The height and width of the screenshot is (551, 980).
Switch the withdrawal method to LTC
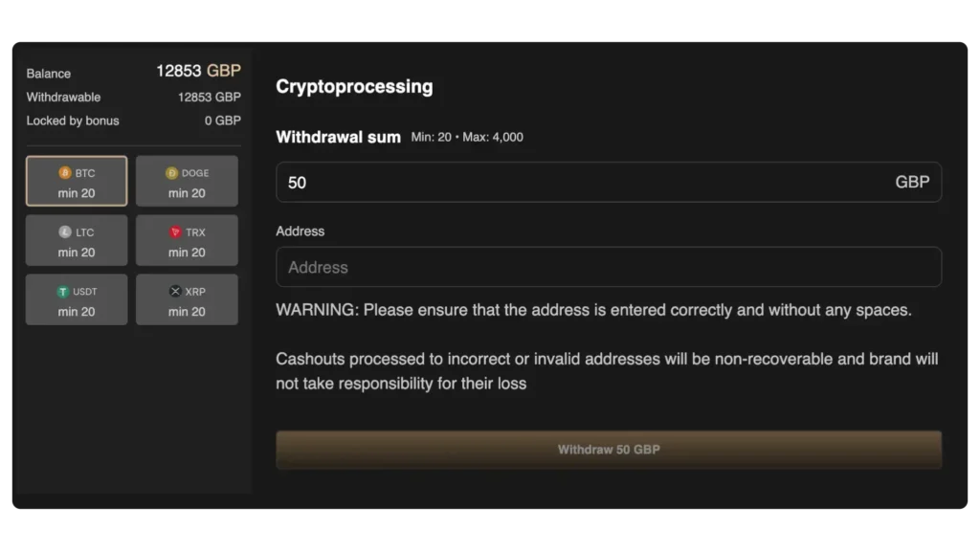tap(76, 239)
